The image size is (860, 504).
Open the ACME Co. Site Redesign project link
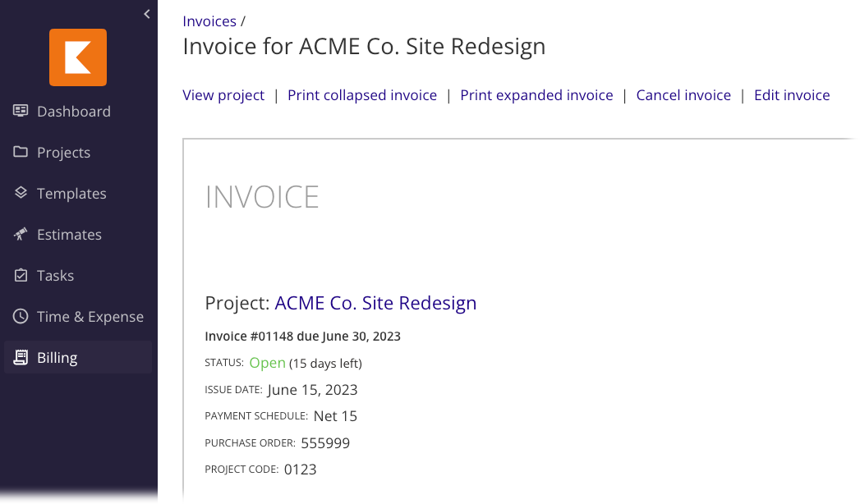pos(375,303)
